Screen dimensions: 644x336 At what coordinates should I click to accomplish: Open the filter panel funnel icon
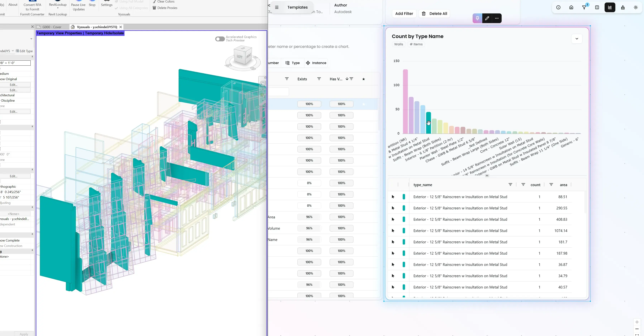[584, 8]
